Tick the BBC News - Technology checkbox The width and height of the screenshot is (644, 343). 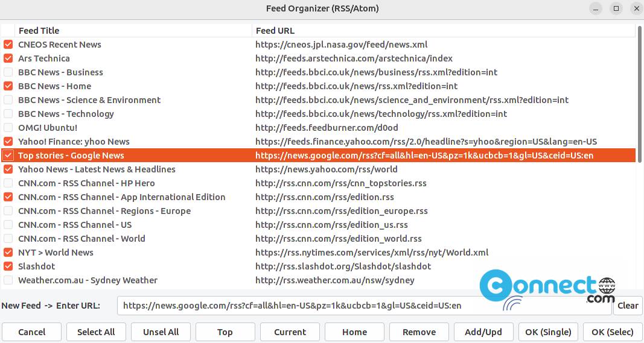click(8, 114)
